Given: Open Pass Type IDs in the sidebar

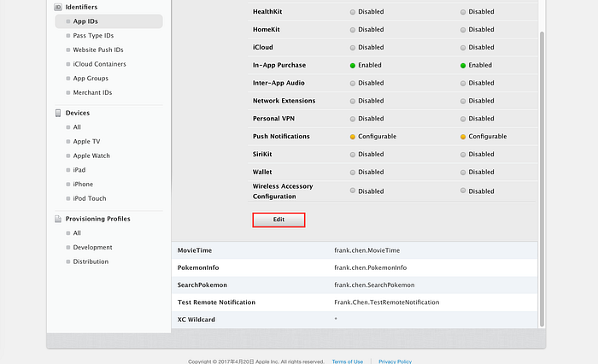Looking at the screenshot, I should coord(93,36).
